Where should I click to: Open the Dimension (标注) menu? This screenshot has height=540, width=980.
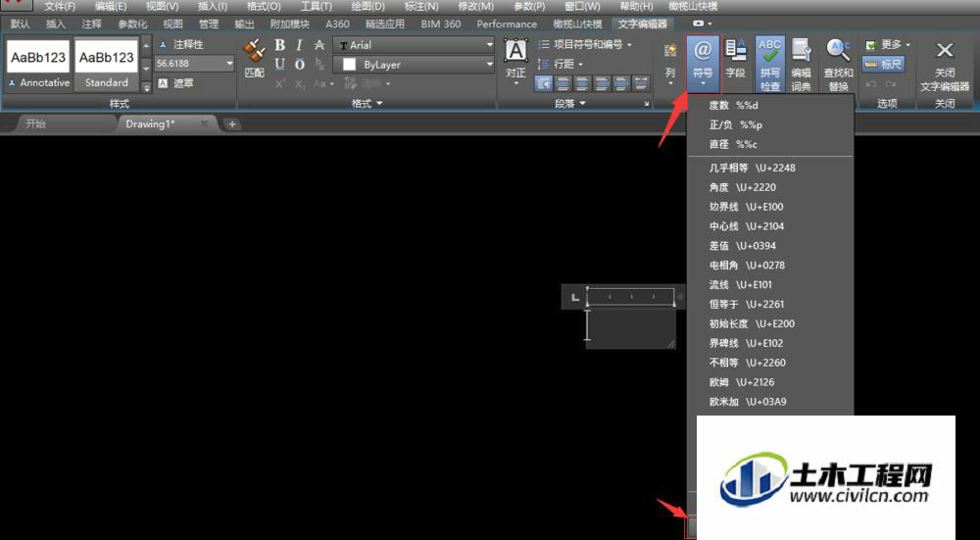point(421,6)
